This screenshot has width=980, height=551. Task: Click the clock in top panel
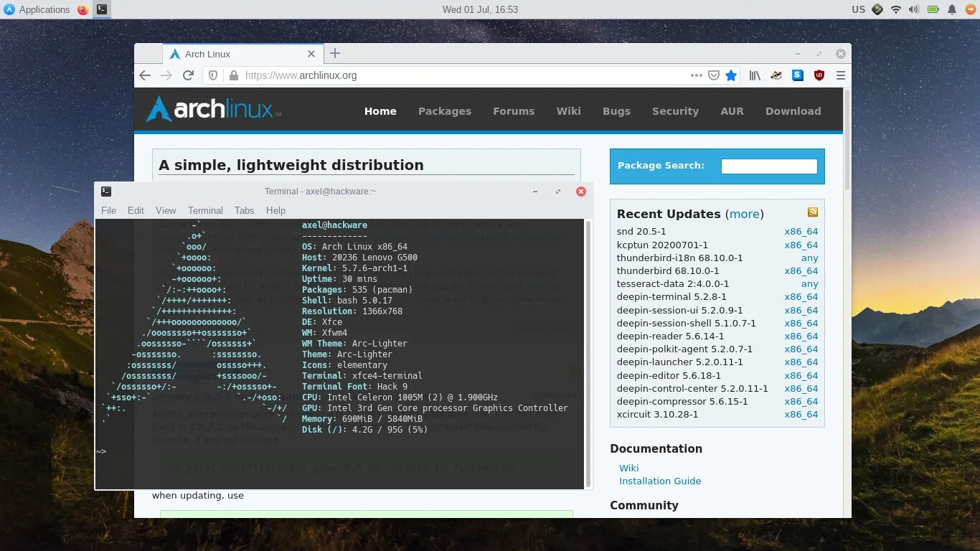(x=480, y=9)
